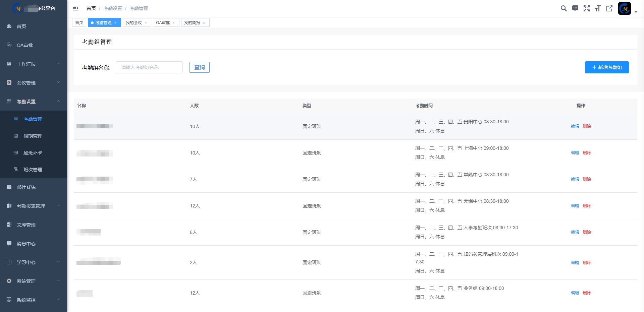Click the 新增考勤组 button

607,67
